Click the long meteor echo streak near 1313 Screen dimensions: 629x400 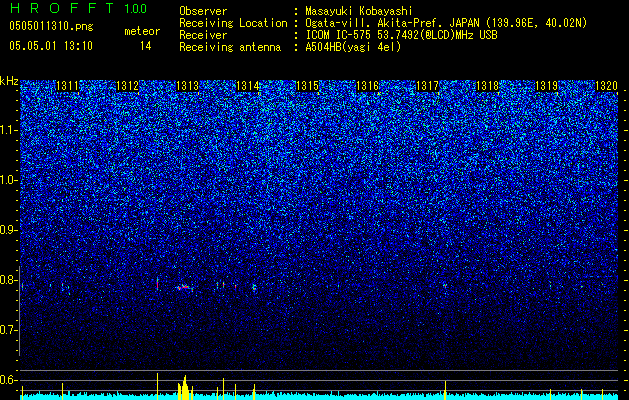(x=185, y=287)
